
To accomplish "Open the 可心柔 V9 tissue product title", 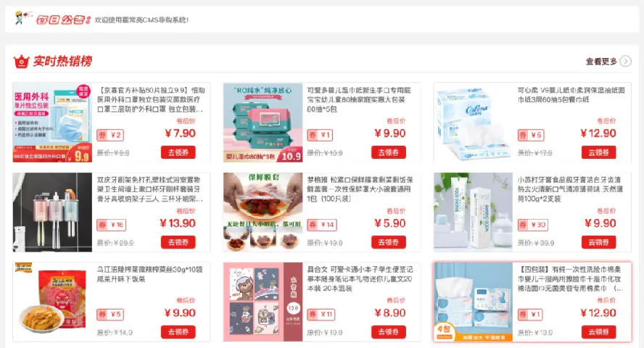I will (x=571, y=95).
